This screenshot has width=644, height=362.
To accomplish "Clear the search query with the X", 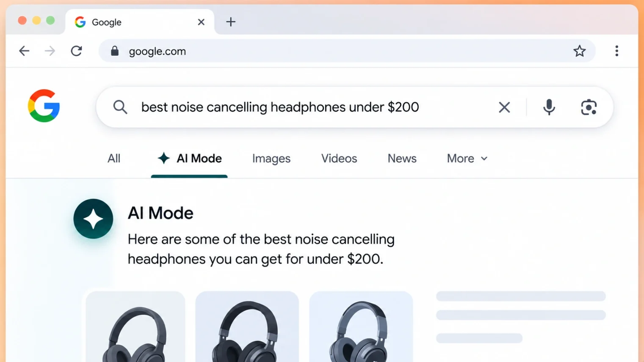I will (x=504, y=107).
